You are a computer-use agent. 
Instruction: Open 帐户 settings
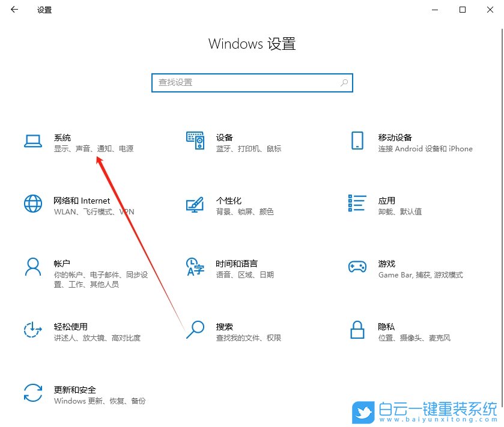click(62, 264)
